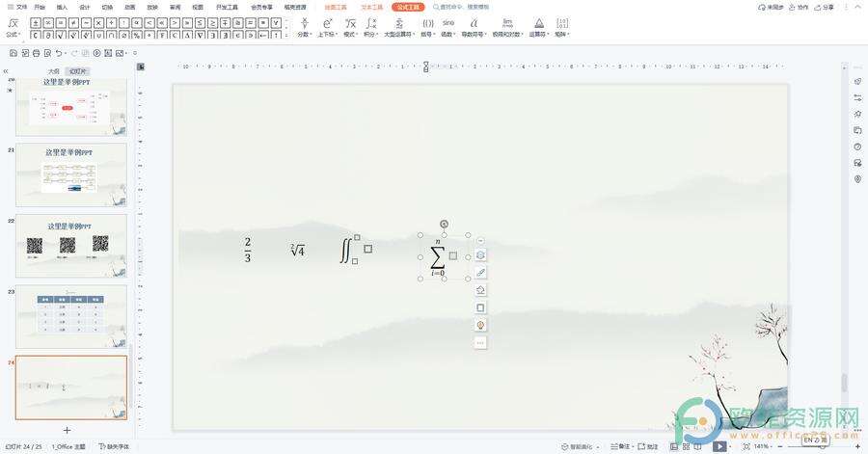The image size is (868, 454).
Task: Insert the not-equal ≠ symbol
Action: (x=73, y=23)
